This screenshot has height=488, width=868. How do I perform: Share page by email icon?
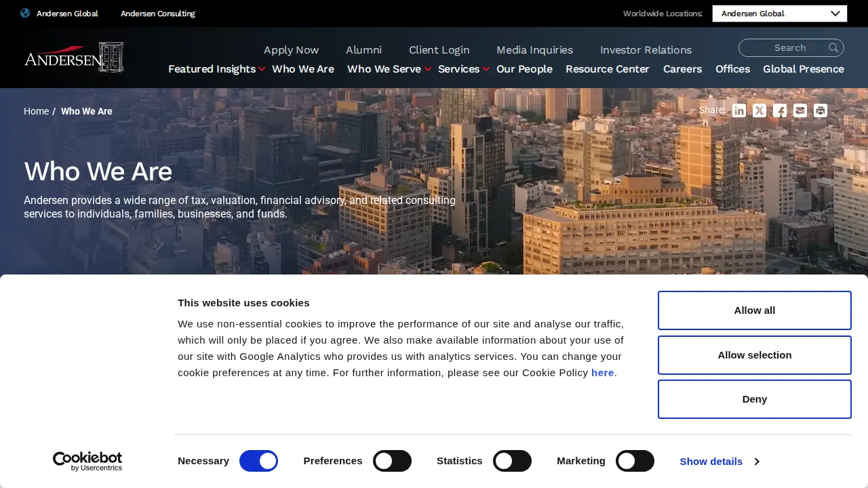(800, 110)
